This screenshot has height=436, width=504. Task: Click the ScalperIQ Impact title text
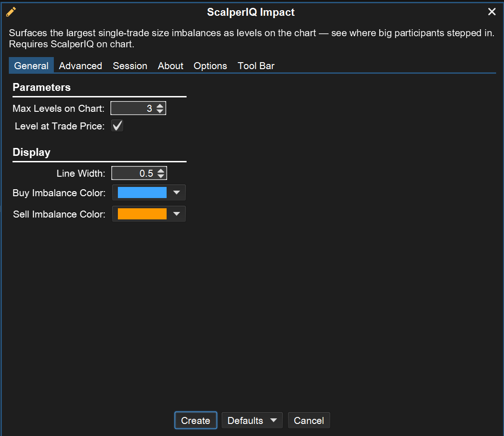(251, 12)
